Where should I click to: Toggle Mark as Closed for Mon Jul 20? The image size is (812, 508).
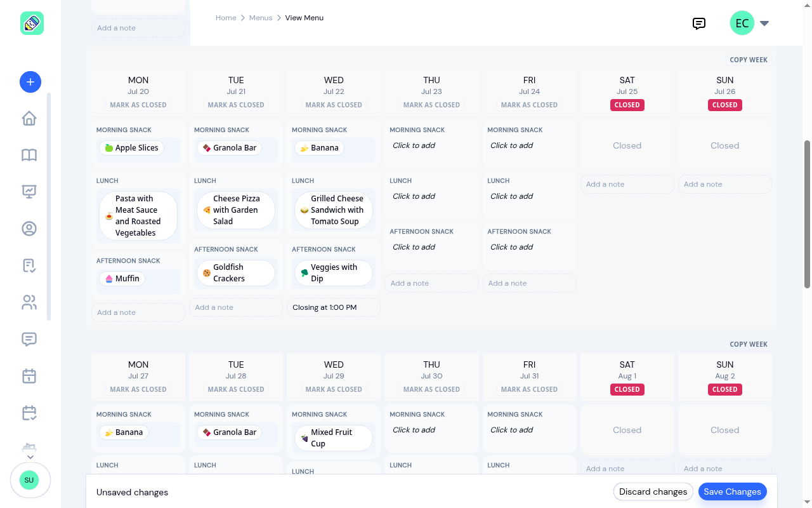[138, 105]
